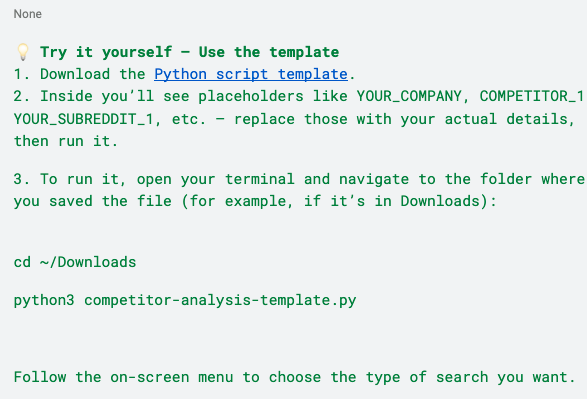
Task: Click the 'None' label at top
Action: [28, 14]
